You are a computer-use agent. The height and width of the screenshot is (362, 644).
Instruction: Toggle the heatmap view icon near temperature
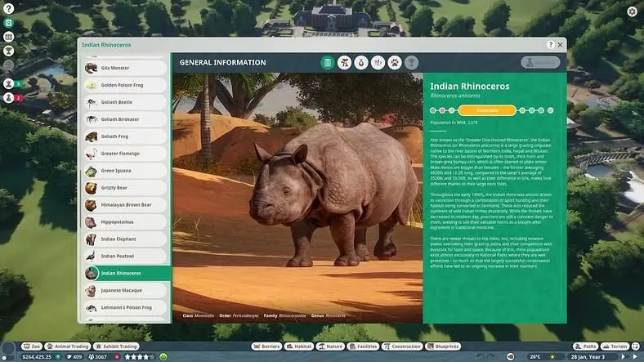coord(510,356)
